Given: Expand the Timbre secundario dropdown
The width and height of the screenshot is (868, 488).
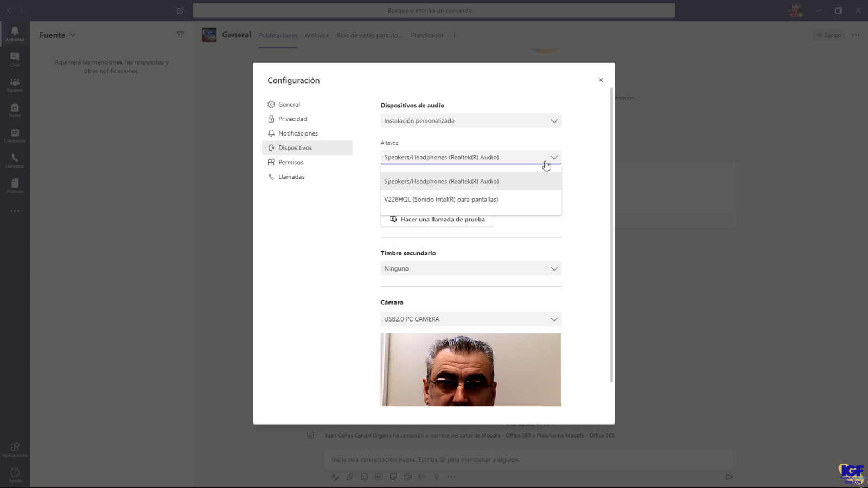Looking at the screenshot, I should pyautogui.click(x=470, y=268).
